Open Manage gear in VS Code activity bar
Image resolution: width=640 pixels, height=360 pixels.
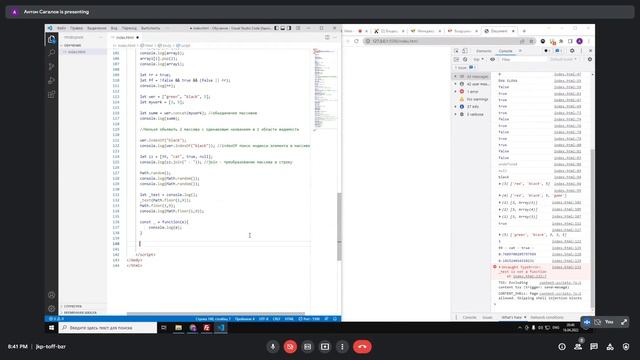click(51, 309)
